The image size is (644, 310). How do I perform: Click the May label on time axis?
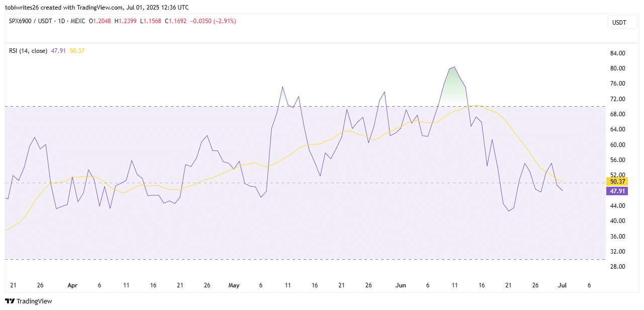coord(234,285)
